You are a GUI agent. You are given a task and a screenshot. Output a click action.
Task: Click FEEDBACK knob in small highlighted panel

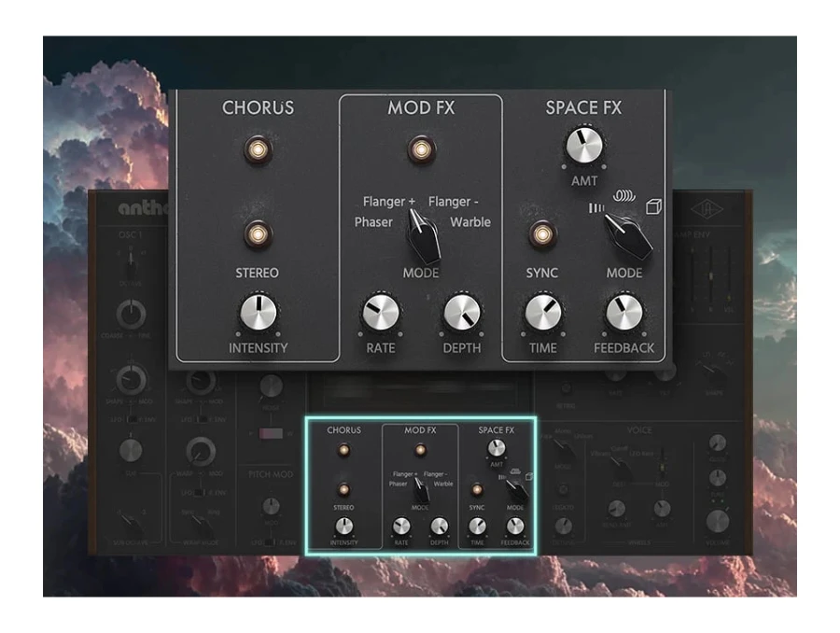[x=515, y=527]
